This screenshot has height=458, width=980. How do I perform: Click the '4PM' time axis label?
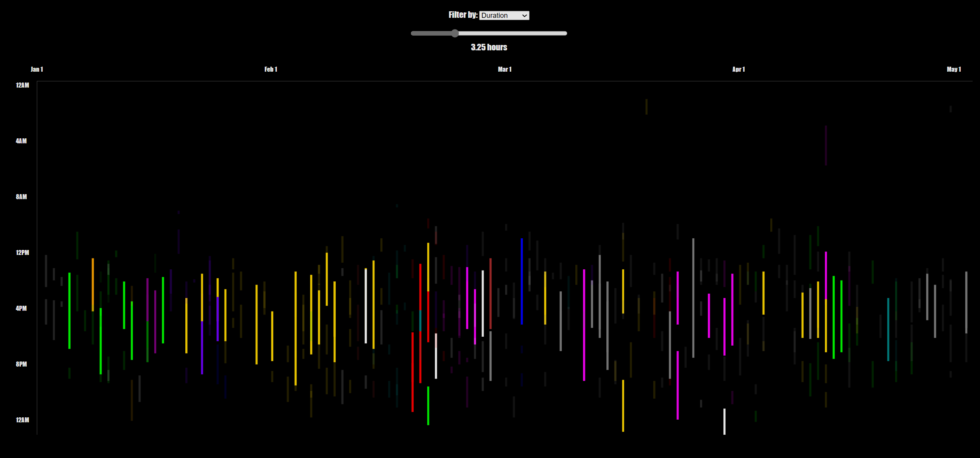pos(21,308)
